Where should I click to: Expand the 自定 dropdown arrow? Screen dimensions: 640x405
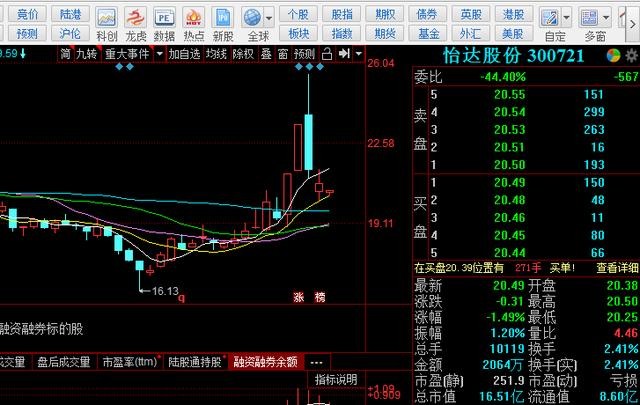click(x=567, y=18)
